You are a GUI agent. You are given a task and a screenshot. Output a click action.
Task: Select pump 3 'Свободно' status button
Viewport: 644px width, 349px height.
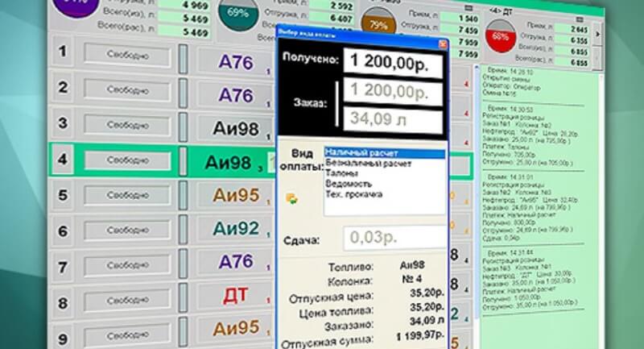point(127,125)
